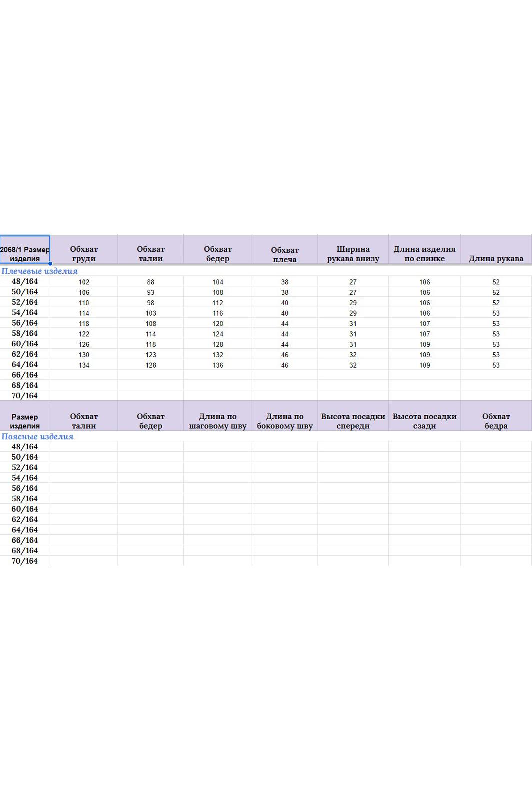Select sleeve width 32 in row 64/164
This screenshot has height=800, width=532.
click(x=353, y=366)
